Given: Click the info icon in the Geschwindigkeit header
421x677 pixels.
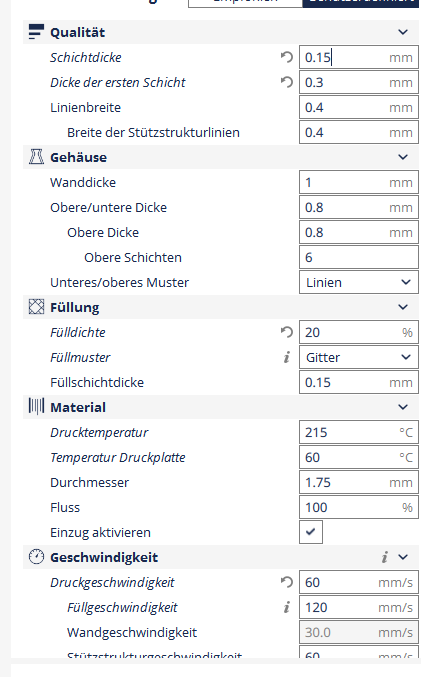Looking at the screenshot, I should (x=384, y=557).
